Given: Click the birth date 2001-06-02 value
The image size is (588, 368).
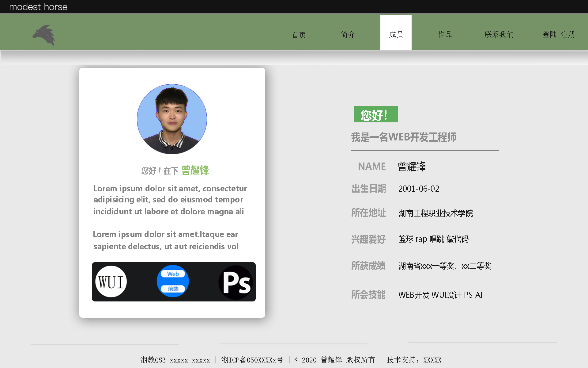Looking at the screenshot, I should pos(419,189).
